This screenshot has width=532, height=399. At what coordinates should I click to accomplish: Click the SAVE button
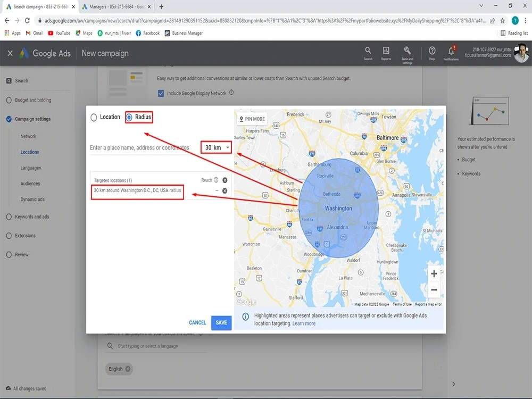[x=221, y=323]
